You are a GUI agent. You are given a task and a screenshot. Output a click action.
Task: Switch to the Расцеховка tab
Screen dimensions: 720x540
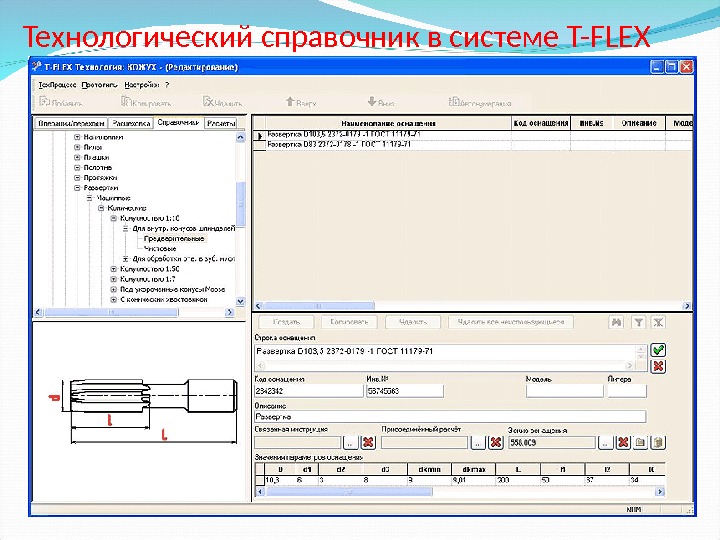pos(131,124)
